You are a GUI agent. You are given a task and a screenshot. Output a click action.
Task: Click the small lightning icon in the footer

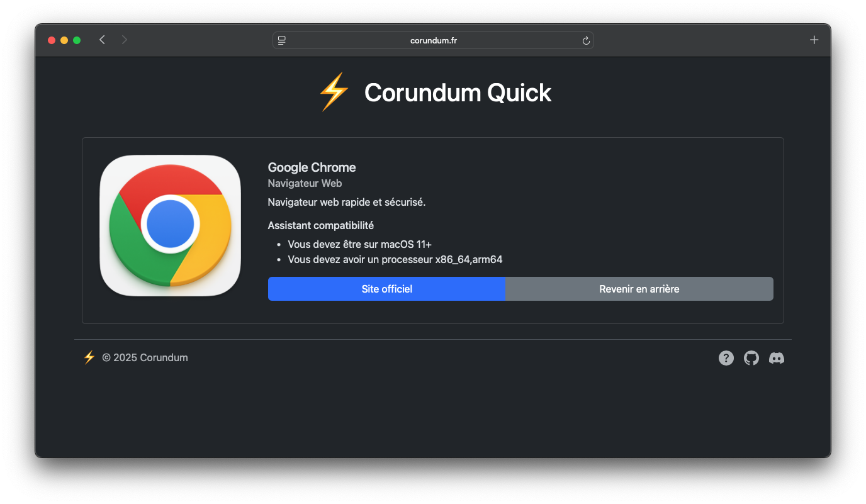(x=89, y=357)
